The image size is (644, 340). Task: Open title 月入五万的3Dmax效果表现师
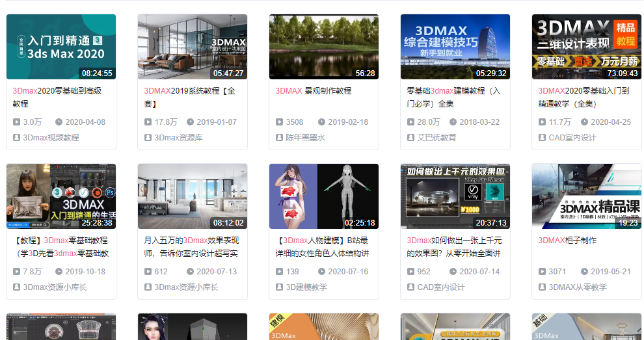191,247
